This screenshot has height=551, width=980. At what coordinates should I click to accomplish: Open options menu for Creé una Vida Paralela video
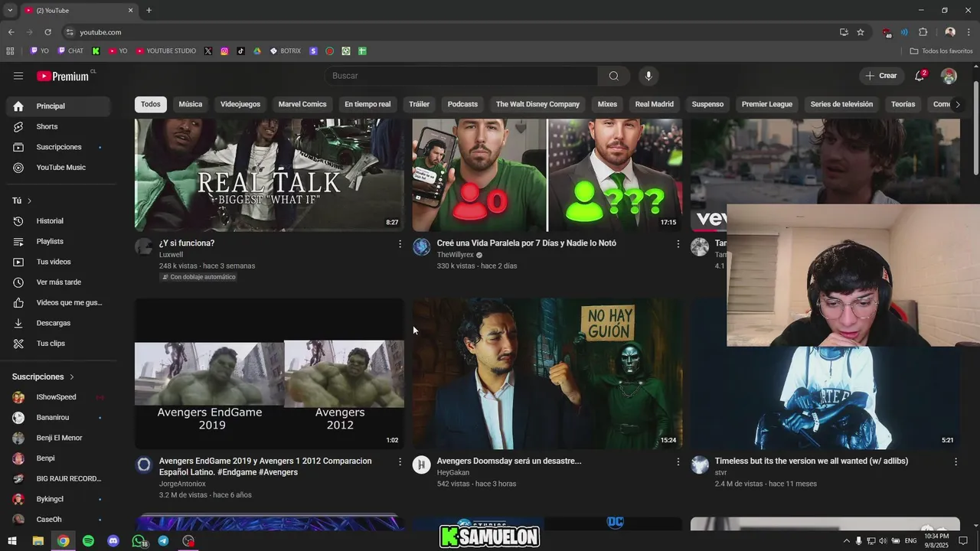coord(678,243)
